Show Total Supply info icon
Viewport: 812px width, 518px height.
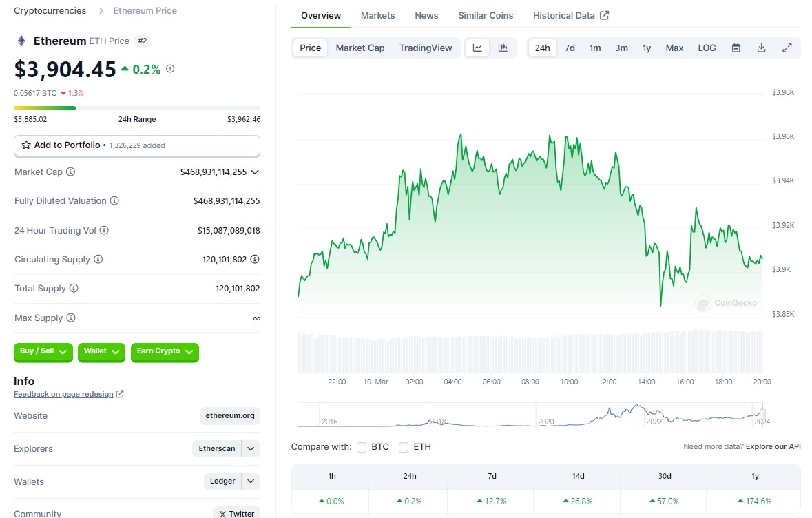pyautogui.click(x=74, y=288)
